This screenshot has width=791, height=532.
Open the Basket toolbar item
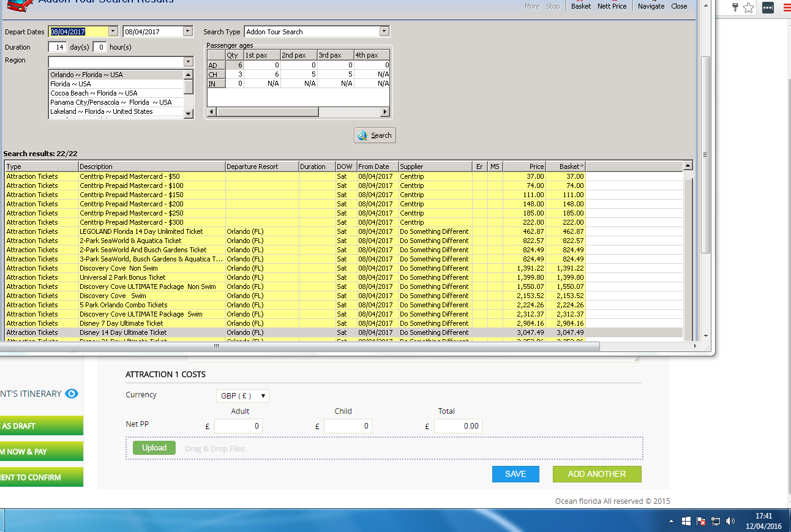581,6
